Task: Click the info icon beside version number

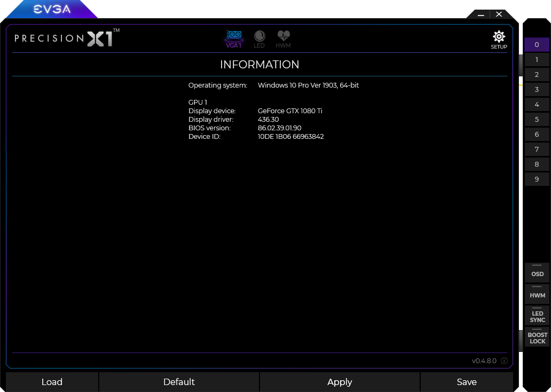Action: pos(504,360)
